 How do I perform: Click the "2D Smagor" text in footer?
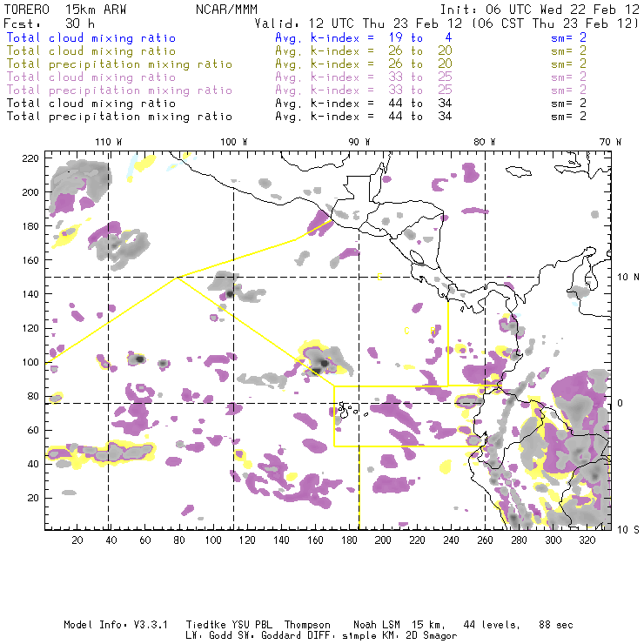click(432, 636)
